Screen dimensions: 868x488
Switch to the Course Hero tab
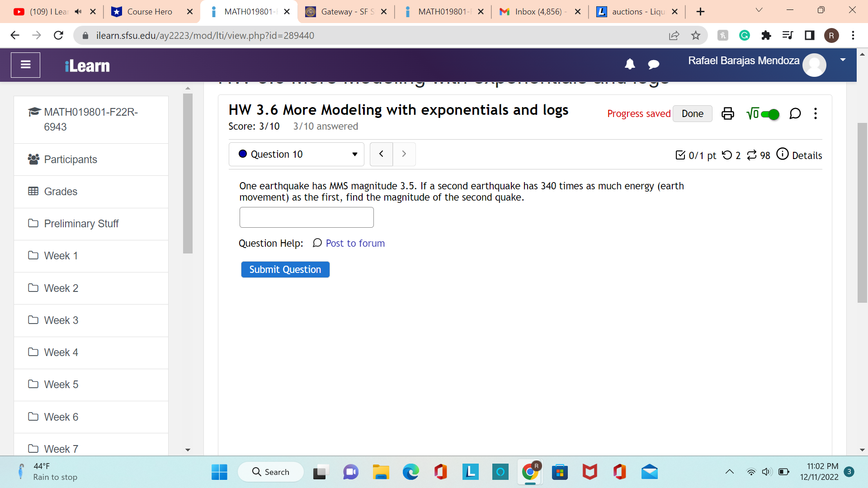point(149,12)
